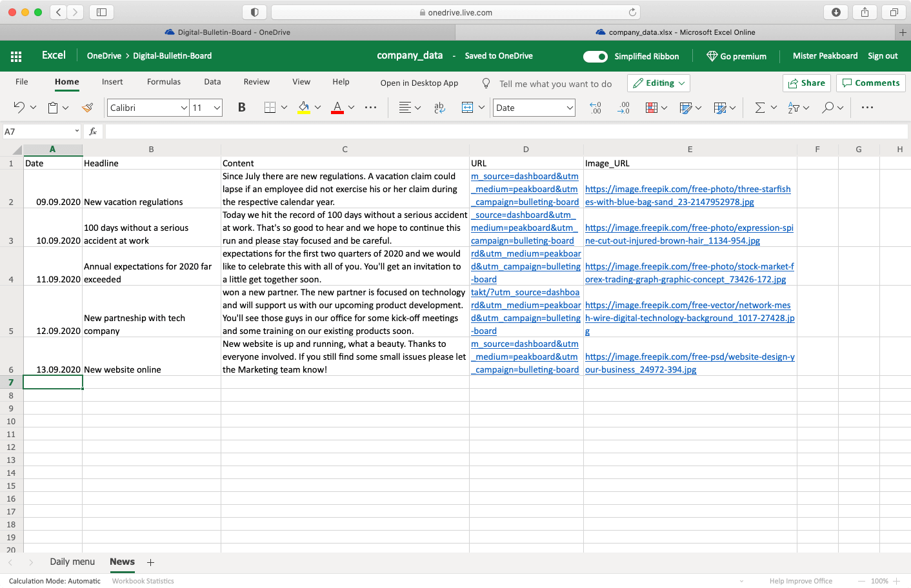911x588 pixels.
Task: Click Sort and Filter icon
Action: tap(794, 108)
